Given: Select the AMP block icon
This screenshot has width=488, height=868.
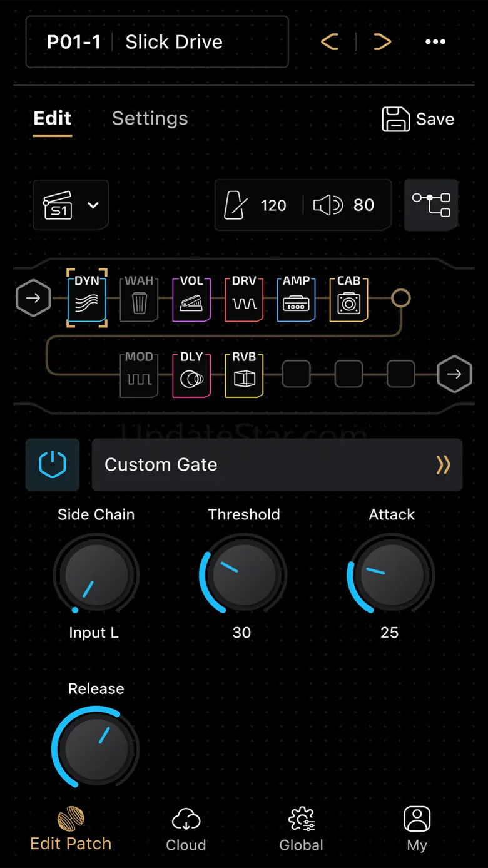Looking at the screenshot, I should (297, 299).
